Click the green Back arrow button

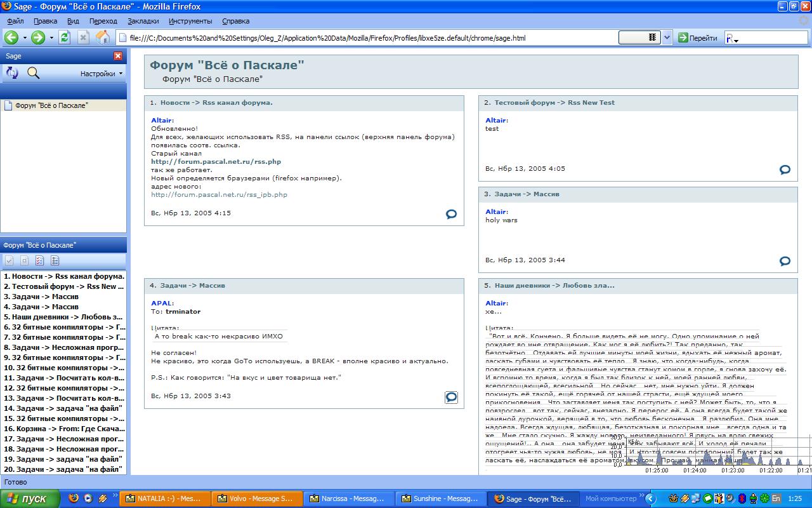tap(11, 38)
